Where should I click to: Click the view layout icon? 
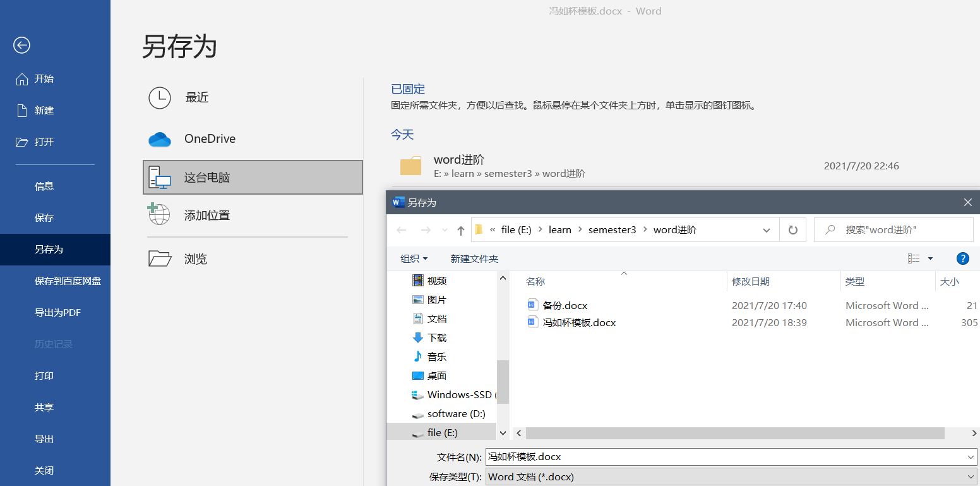tap(914, 258)
